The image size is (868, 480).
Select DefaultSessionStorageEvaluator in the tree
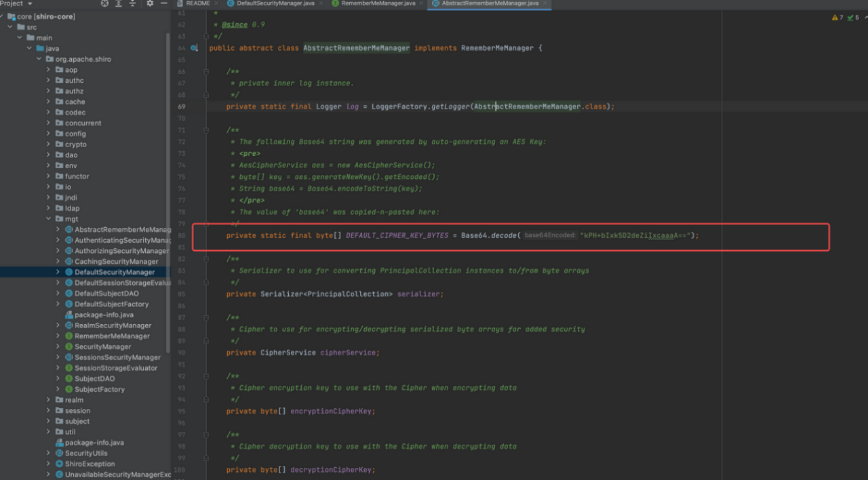click(x=123, y=283)
